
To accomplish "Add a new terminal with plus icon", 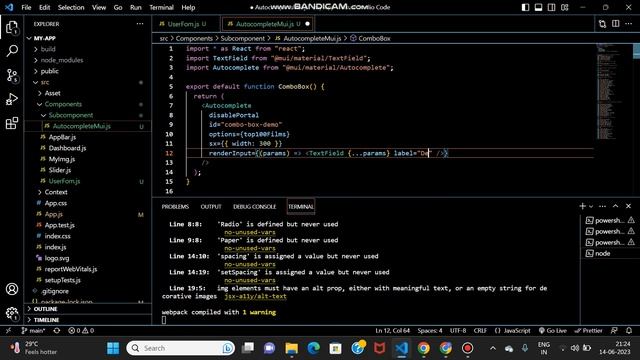I will 582,206.
